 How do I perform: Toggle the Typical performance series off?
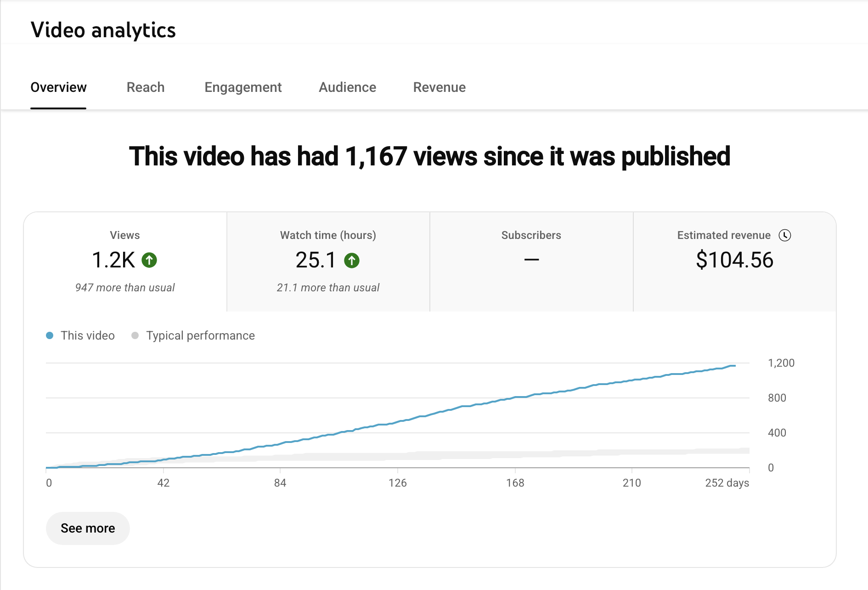click(193, 335)
